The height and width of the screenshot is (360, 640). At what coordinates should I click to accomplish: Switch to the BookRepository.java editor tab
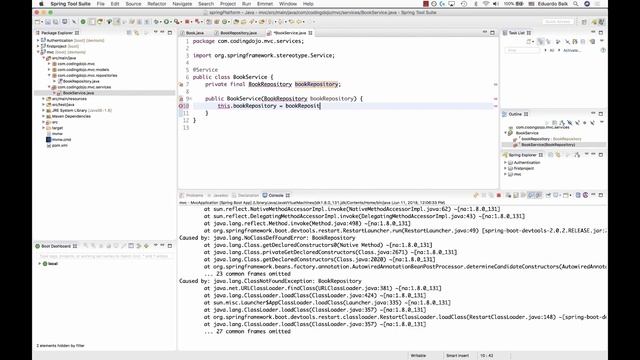[x=238, y=33]
